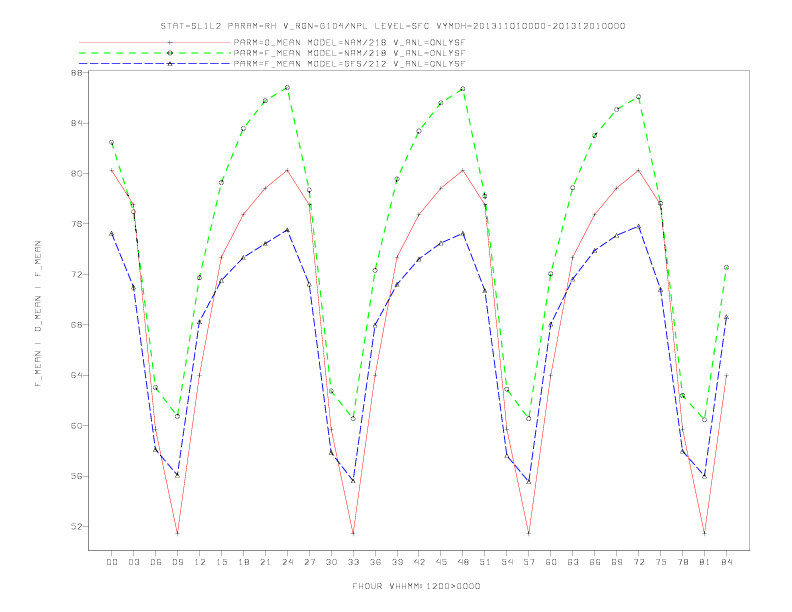Click the green dashed legend line sample
This screenshot has width=792, height=612.
coord(155,53)
